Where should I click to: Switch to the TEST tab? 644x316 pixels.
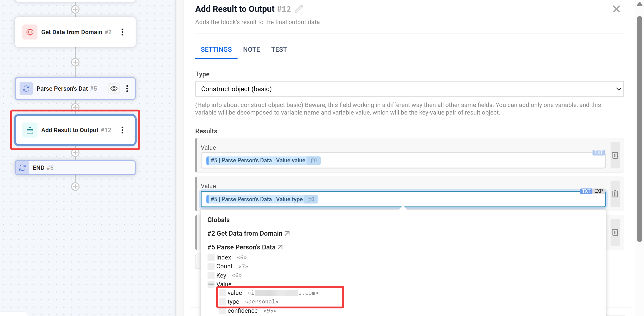(x=279, y=49)
